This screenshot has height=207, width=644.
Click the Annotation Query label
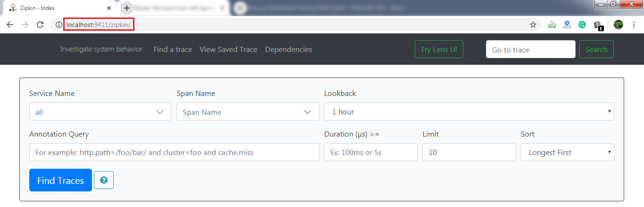tap(59, 134)
